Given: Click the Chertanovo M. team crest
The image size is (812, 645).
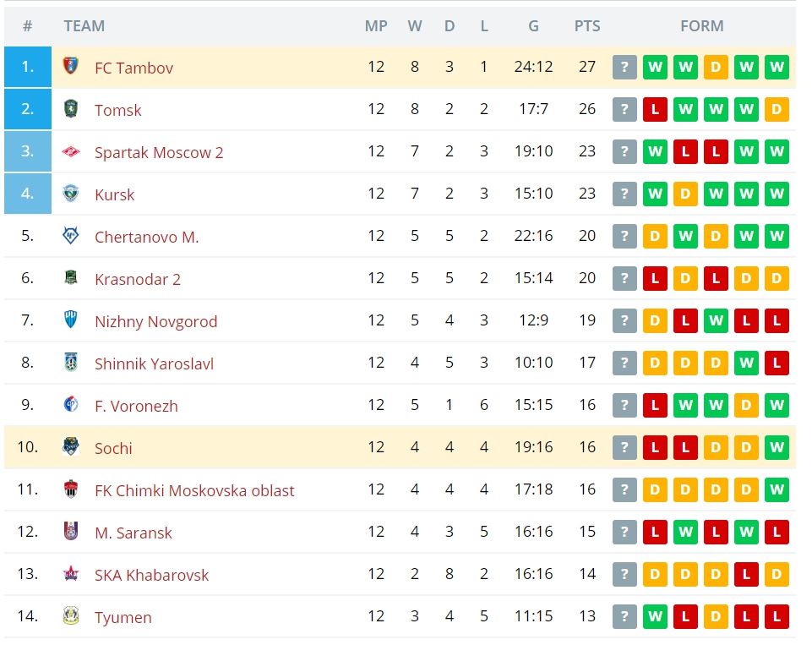Looking at the screenshot, I should click(x=71, y=236).
